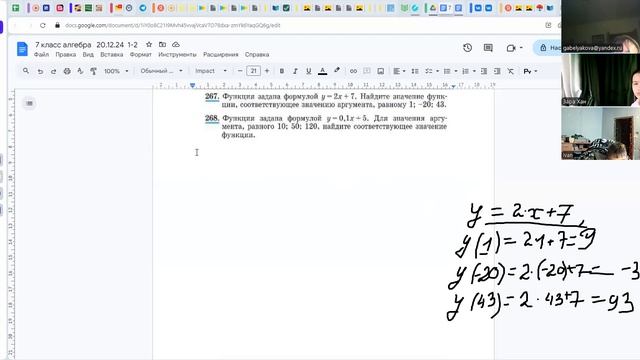
Task: Increase paragraph indent
Action: point(497,71)
